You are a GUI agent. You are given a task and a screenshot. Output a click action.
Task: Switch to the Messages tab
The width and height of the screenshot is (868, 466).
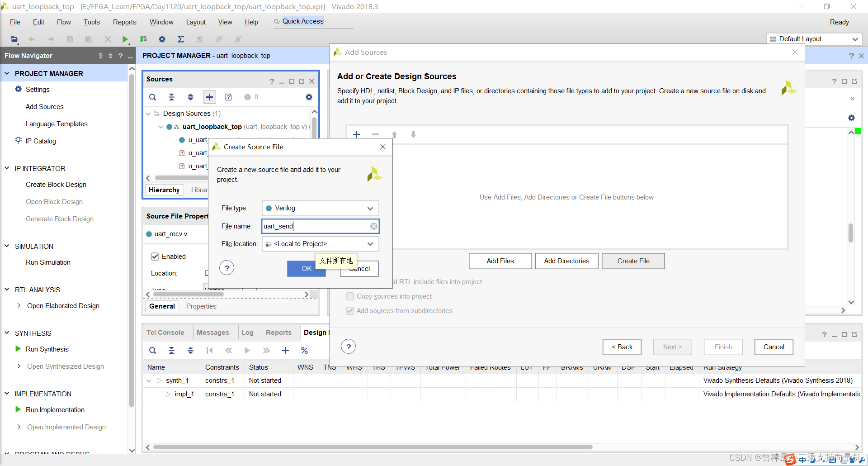tap(212, 333)
